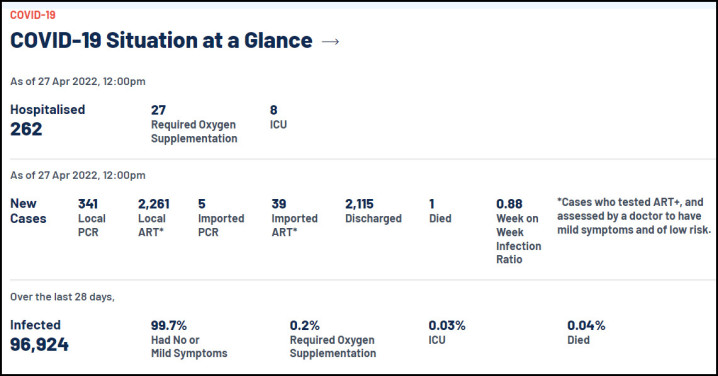Select the 0.04% Died percentage

pyautogui.click(x=586, y=332)
